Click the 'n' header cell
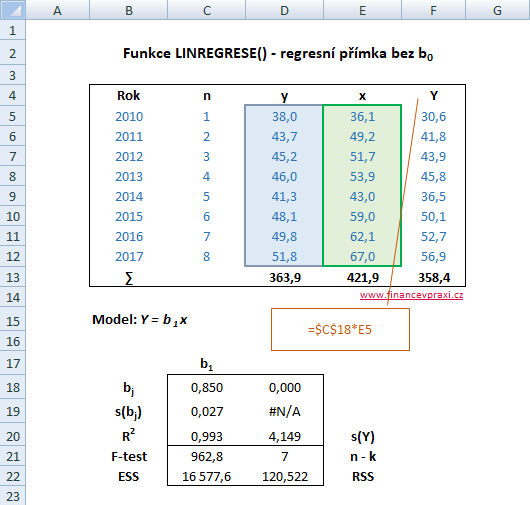Viewport: 530px width, 505px height. tap(207, 96)
